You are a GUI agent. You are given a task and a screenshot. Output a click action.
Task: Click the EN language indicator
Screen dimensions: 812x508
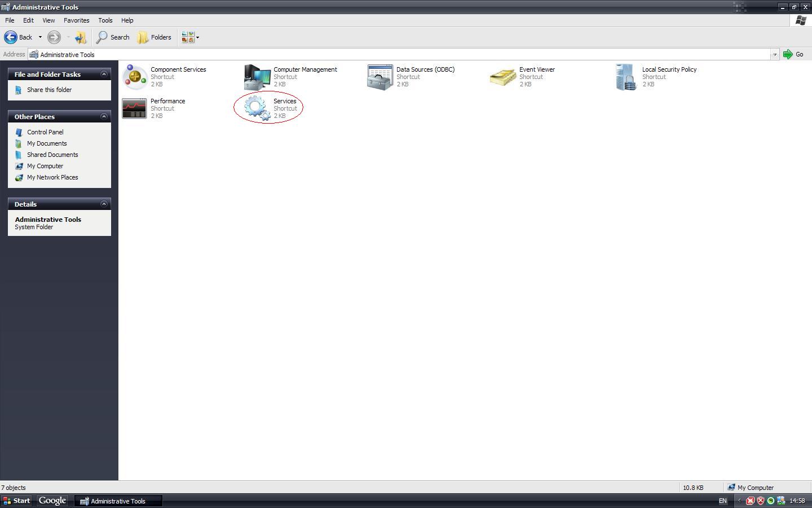722,501
